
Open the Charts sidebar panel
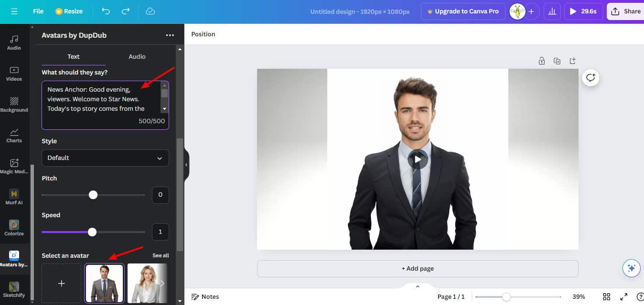pos(14,135)
